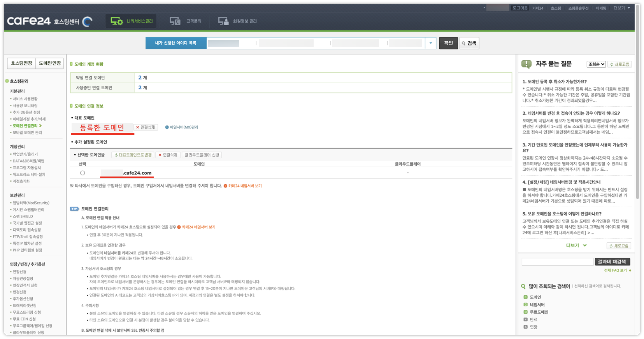Open 프로그램 자동설치 in sidebar
Screen dimensions: 644x339
click(x=26, y=168)
